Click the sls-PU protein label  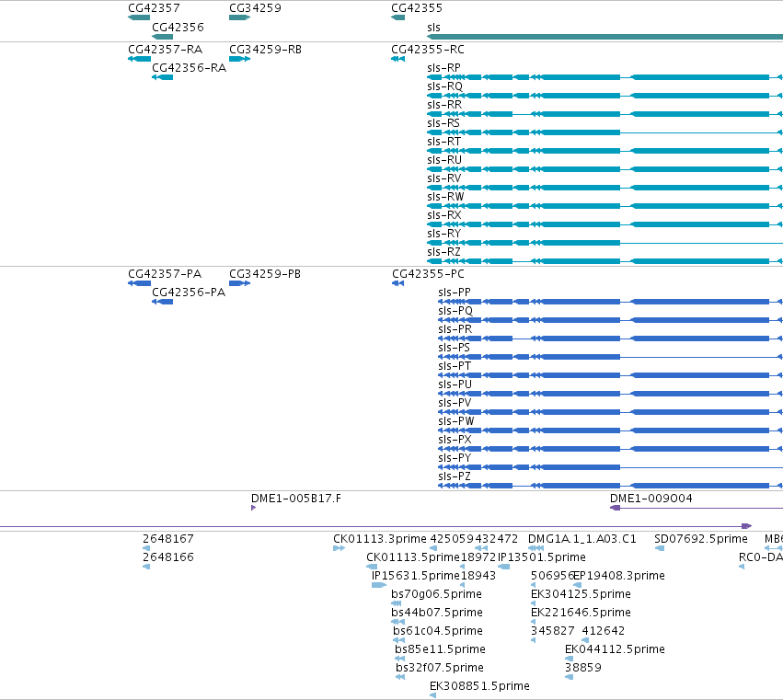coord(455,384)
